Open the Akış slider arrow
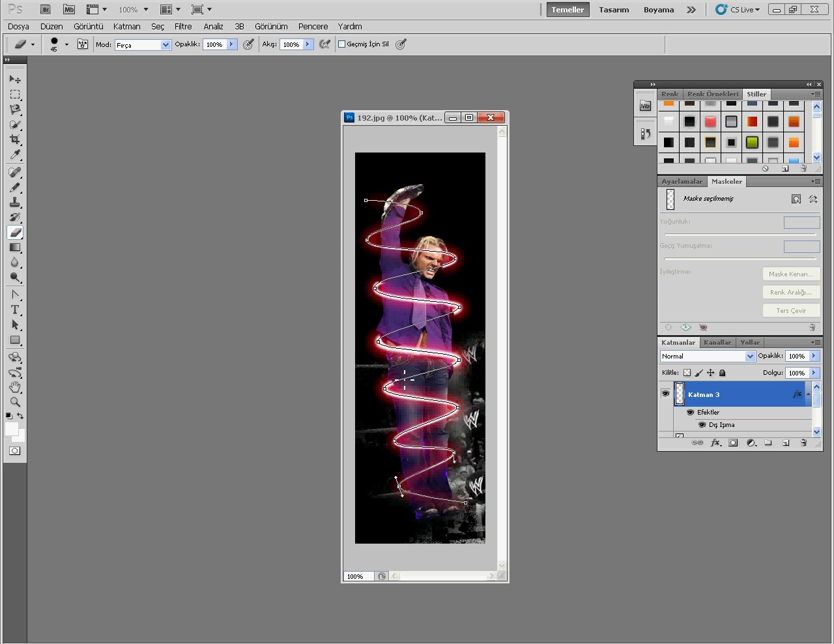The image size is (834, 644). point(308,44)
